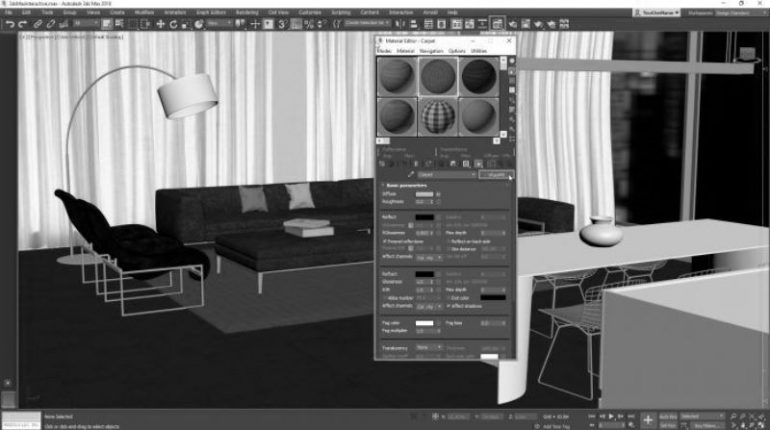Click the Align tool icon
The image size is (770, 430).
[413, 24]
